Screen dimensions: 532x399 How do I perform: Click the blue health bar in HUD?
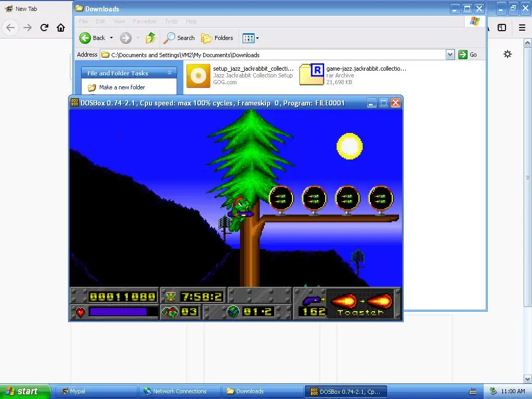pyautogui.click(x=118, y=312)
